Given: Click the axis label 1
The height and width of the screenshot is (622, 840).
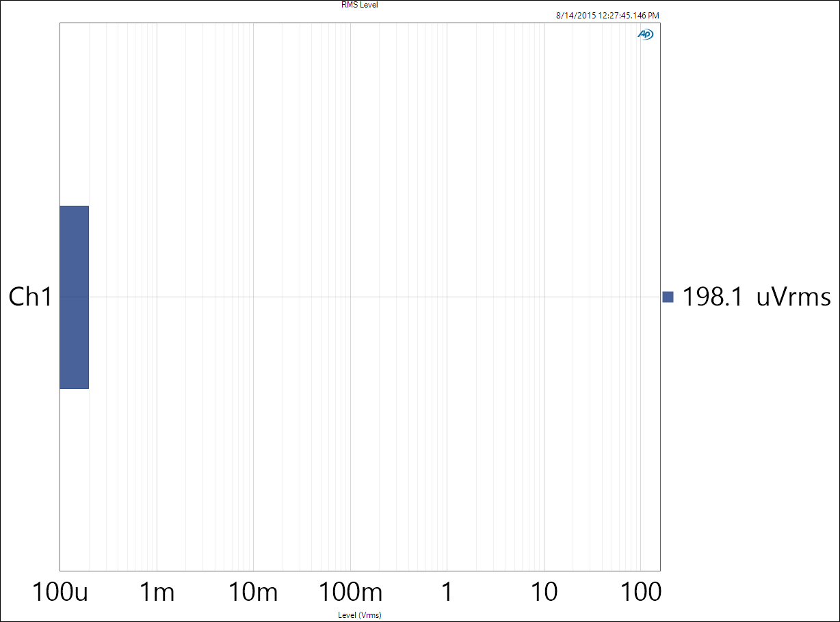Looking at the screenshot, I should pyautogui.click(x=447, y=592).
